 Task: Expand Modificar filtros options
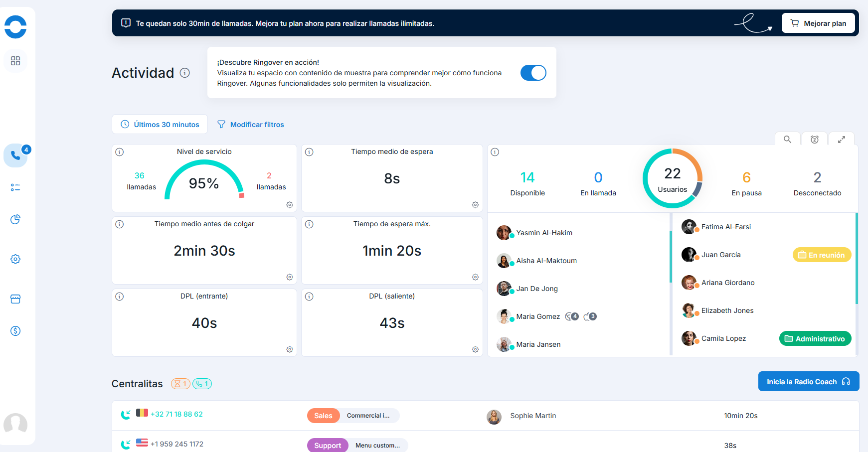[251, 125]
